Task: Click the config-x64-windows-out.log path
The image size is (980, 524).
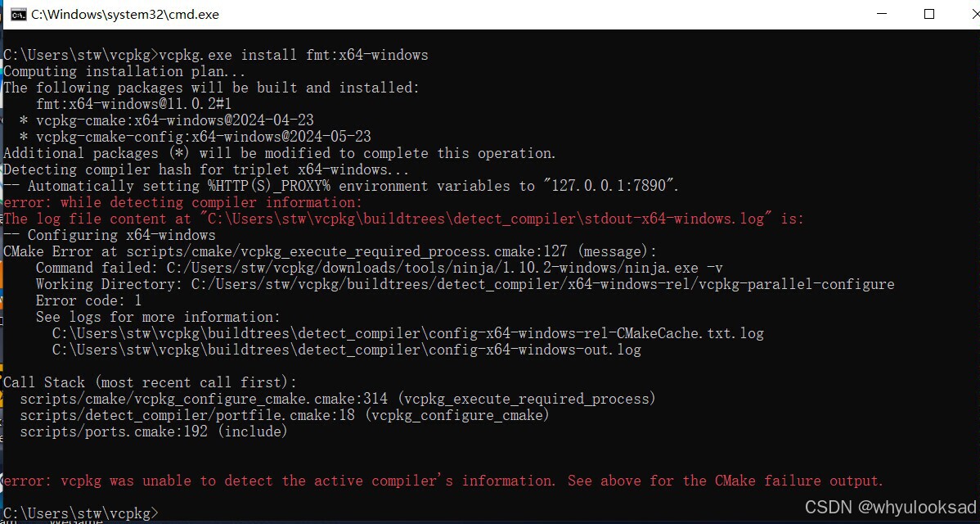Action: [347, 350]
